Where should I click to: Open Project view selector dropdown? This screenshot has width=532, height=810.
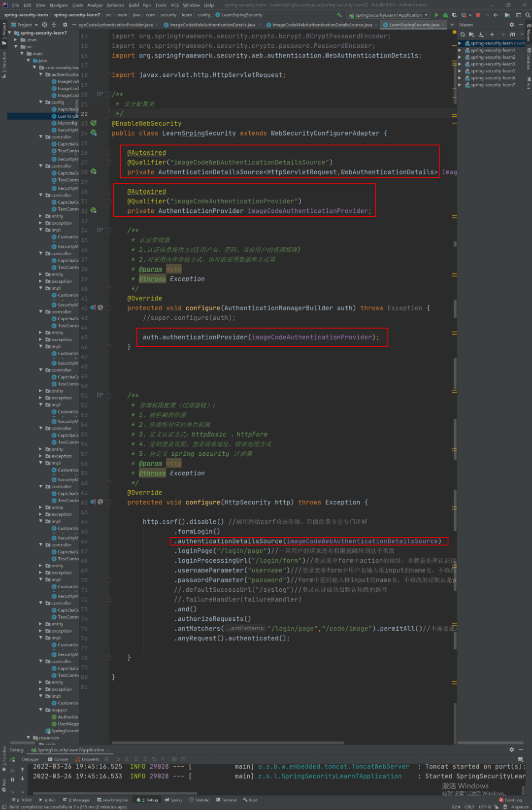click(25, 25)
